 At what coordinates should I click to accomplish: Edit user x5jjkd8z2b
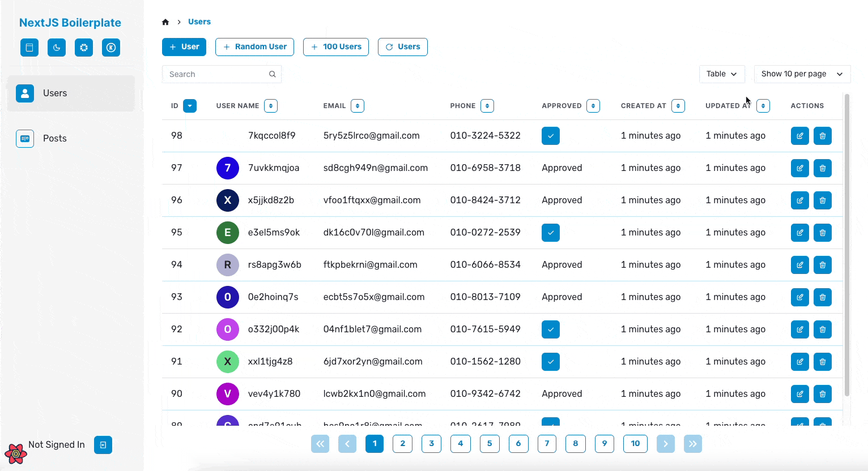(800, 200)
